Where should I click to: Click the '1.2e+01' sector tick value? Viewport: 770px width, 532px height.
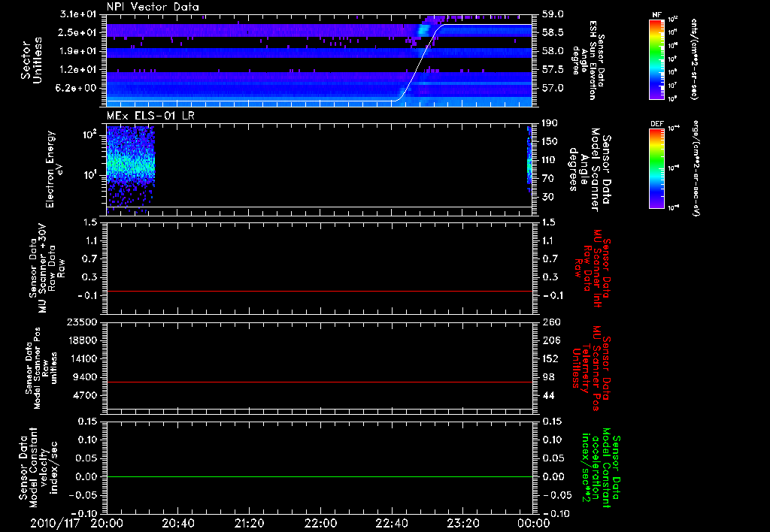pos(78,70)
